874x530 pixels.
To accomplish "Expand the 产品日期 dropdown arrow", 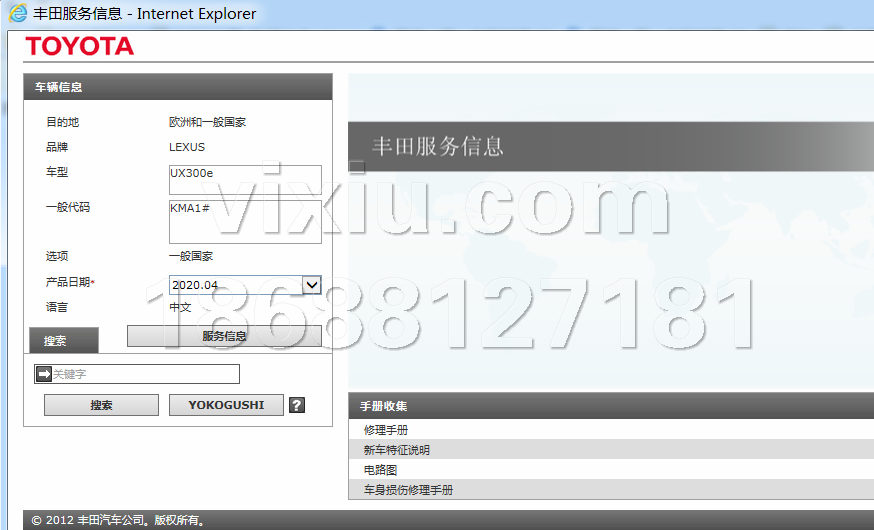I will tap(311, 285).
